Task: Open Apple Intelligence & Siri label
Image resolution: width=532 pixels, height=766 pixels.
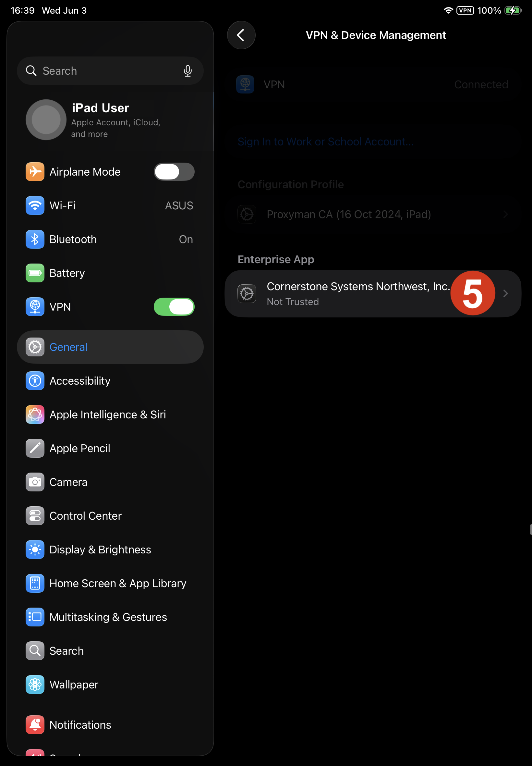Action: 108,415
